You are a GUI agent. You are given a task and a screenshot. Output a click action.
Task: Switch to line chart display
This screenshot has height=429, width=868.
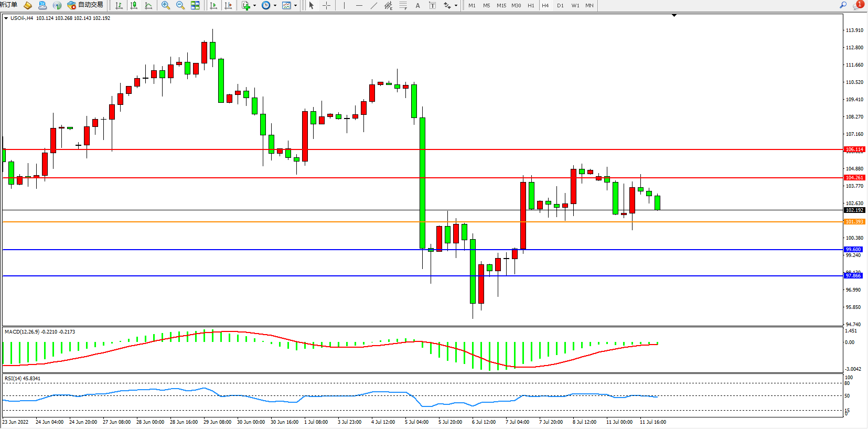148,5
